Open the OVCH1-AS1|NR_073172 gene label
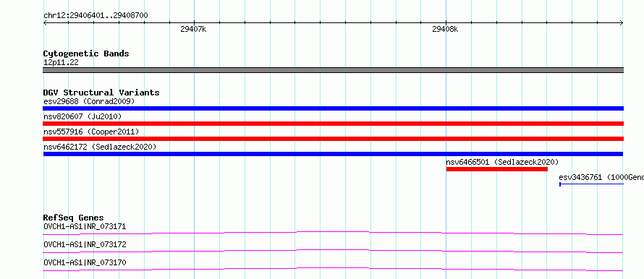 pos(85,244)
